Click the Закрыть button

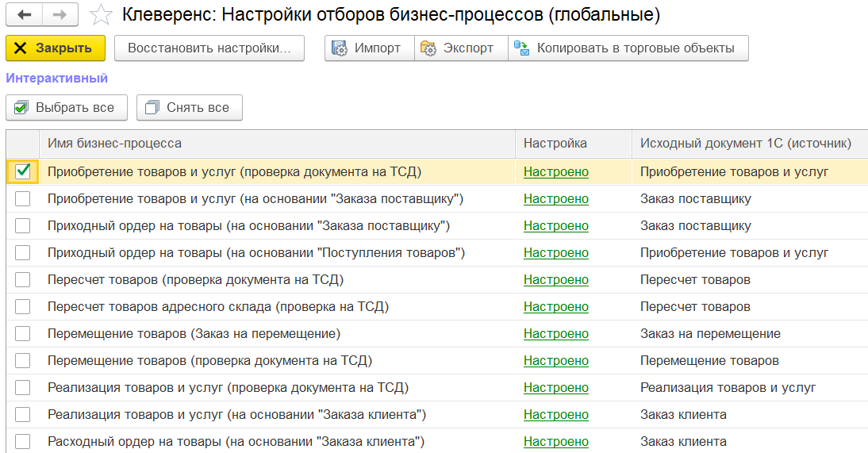56,48
